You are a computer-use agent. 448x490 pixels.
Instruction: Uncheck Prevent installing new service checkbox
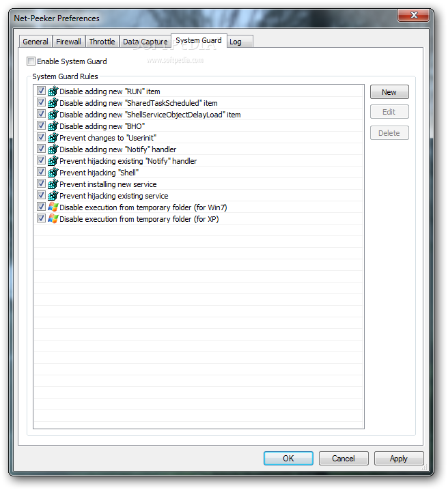tap(41, 183)
